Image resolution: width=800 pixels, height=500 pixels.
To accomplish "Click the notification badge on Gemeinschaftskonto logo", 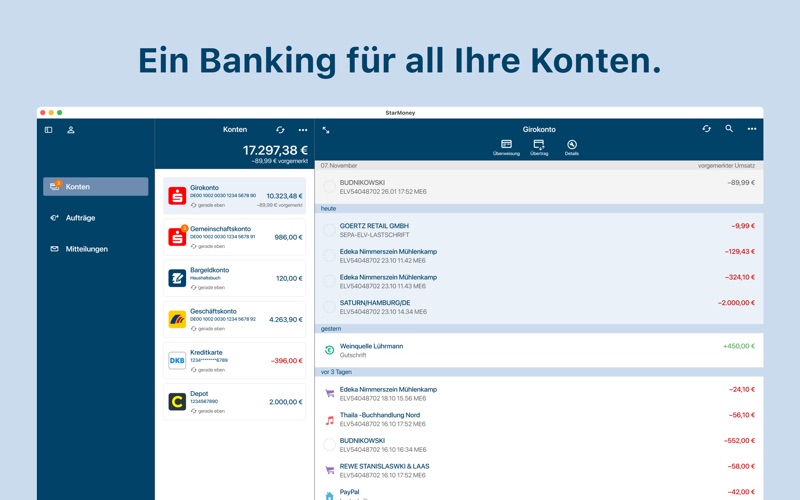I will pyautogui.click(x=185, y=229).
